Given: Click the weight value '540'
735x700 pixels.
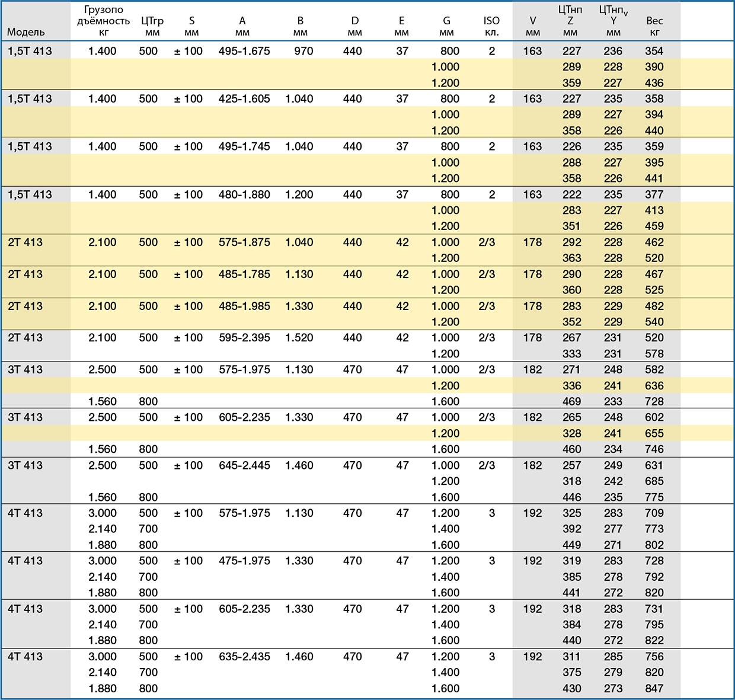Looking at the screenshot, I should [654, 322].
